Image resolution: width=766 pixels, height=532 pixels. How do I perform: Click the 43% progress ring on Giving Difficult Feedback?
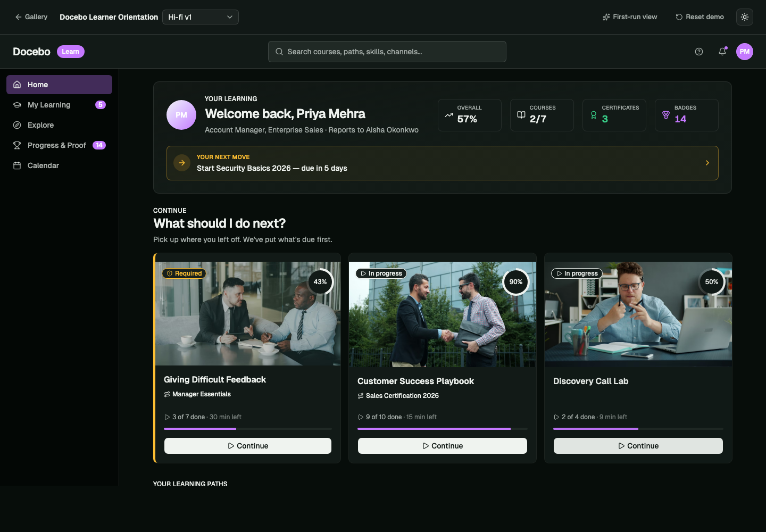[x=320, y=282]
